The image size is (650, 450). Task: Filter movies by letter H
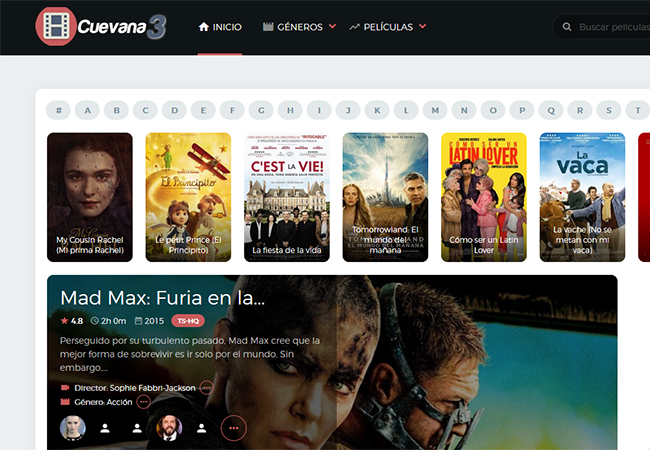point(290,110)
